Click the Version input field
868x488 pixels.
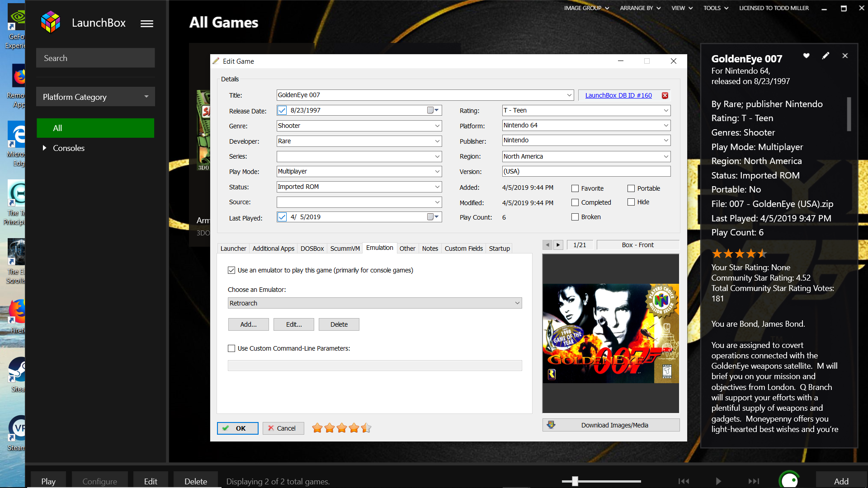[586, 171]
